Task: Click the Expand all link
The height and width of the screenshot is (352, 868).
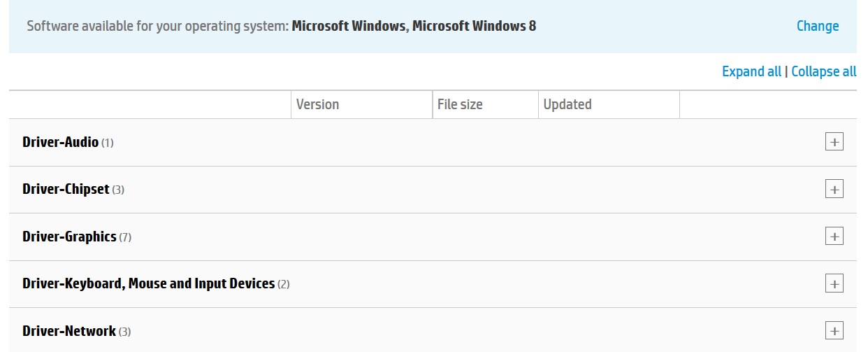Action: click(751, 71)
